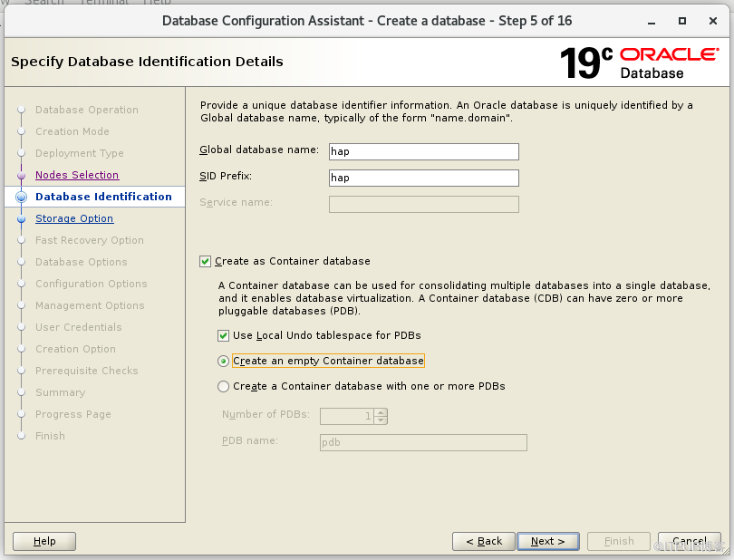Click the Nodes Selection step bullet icon

[x=21, y=175]
